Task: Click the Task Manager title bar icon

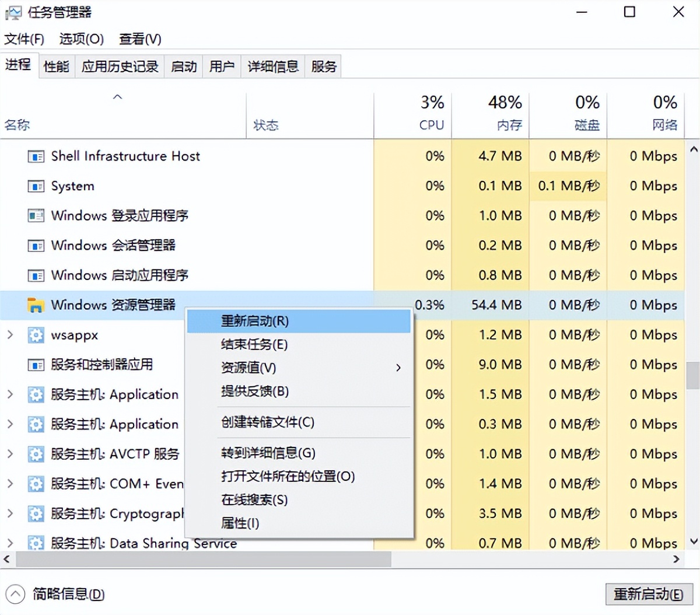Action: (13, 13)
